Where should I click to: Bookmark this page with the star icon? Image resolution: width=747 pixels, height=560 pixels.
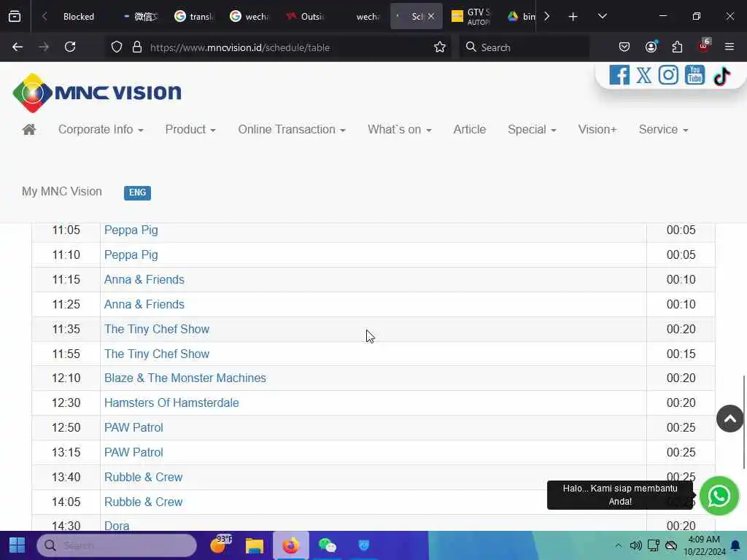(x=439, y=47)
